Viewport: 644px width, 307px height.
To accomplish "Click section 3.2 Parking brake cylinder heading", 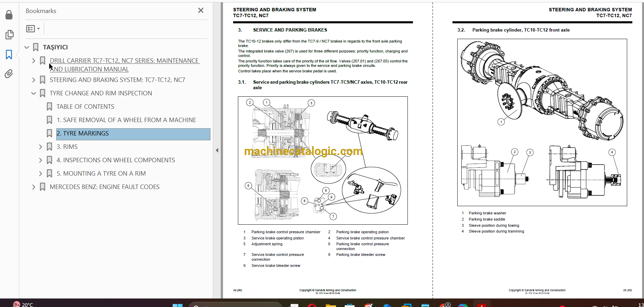I will point(513,30).
